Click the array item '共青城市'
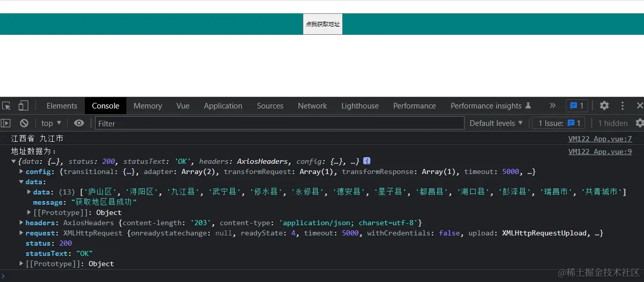 coord(602,192)
